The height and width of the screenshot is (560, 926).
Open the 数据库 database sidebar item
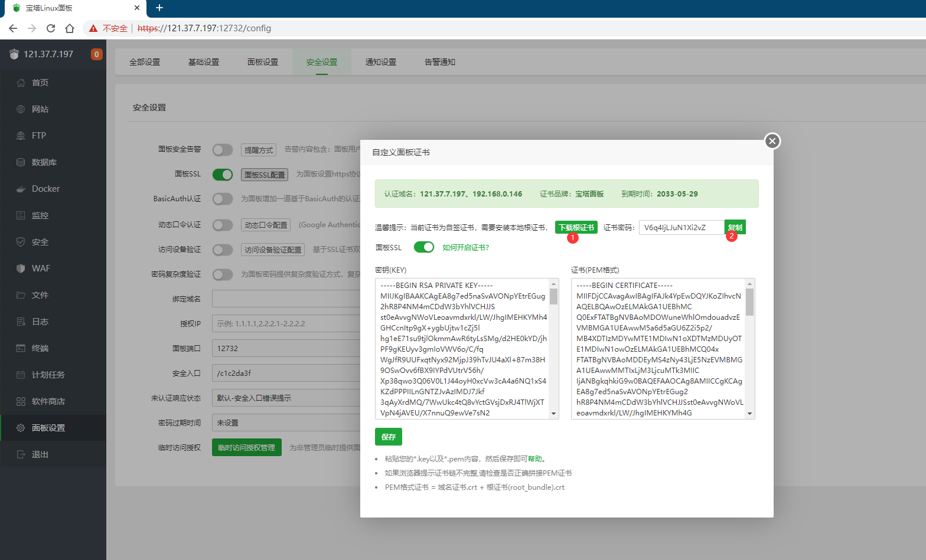click(x=53, y=162)
